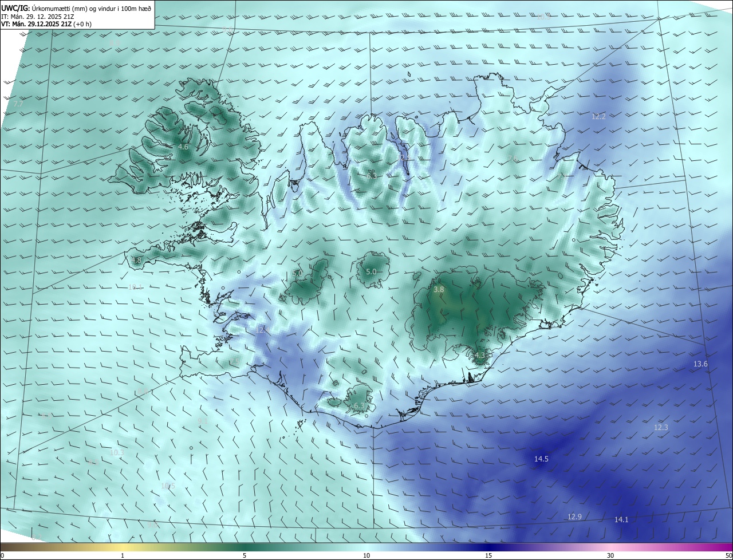The width and height of the screenshot is (733, 560).
Task: Click the 7.7 value at the northwest edge
Action: [x=18, y=104]
